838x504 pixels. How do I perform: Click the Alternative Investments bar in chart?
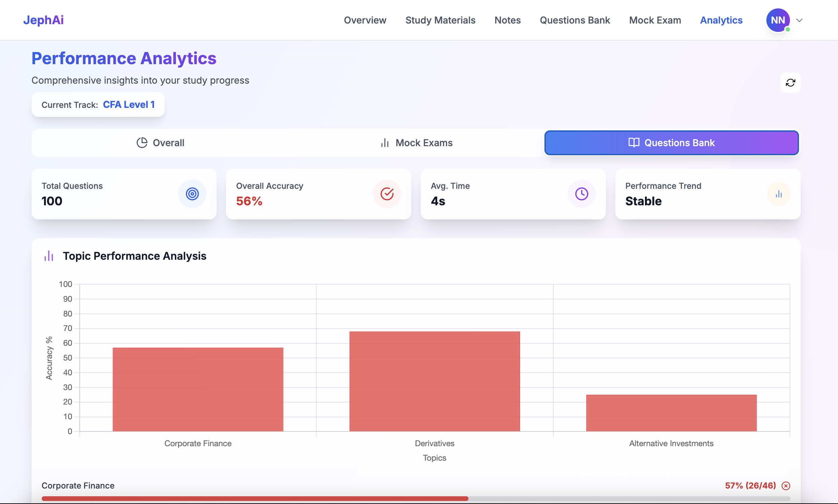pyautogui.click(x=671, y=413)
